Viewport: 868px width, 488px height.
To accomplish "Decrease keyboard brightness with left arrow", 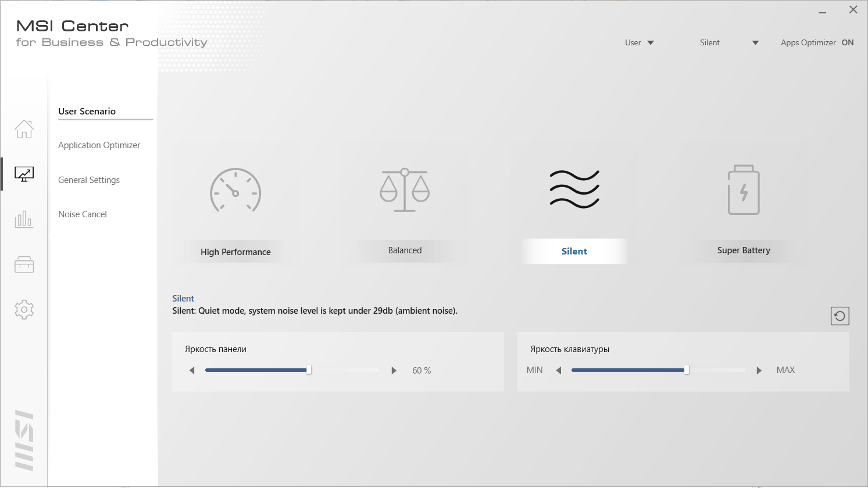I will 559,371.
